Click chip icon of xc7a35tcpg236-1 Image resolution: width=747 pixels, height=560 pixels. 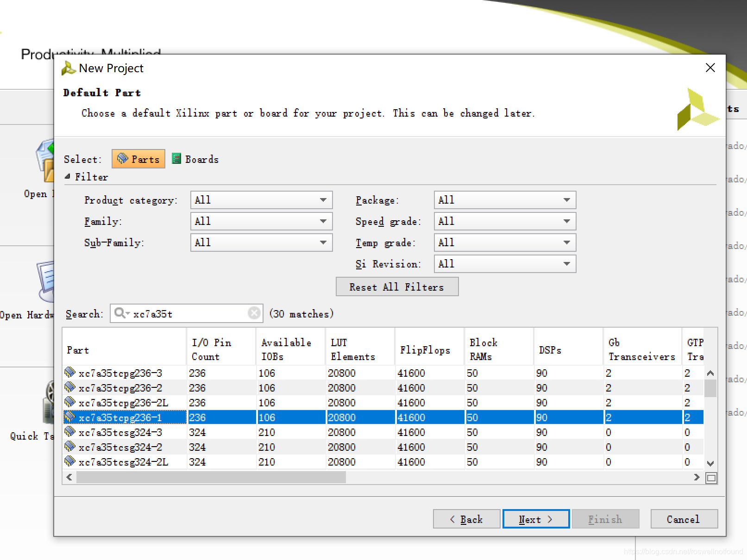point(70,417)
